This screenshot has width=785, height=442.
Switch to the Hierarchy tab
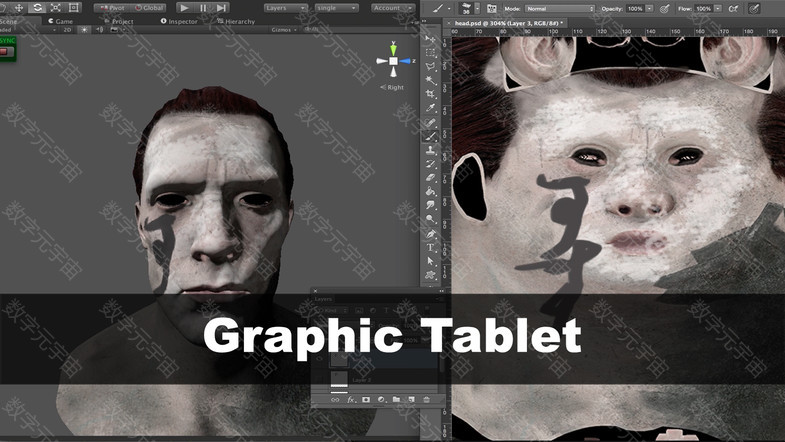pos(236,22)
